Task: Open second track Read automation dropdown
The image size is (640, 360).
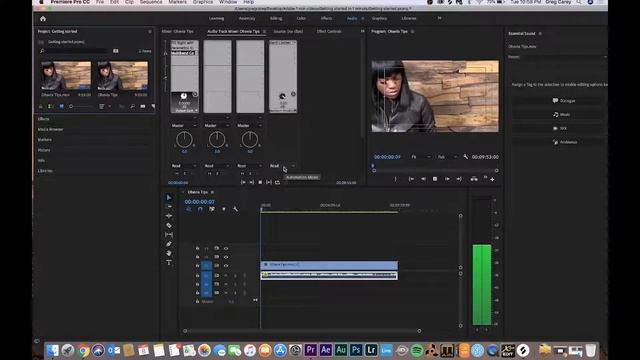Action: (x=217, y=166)
